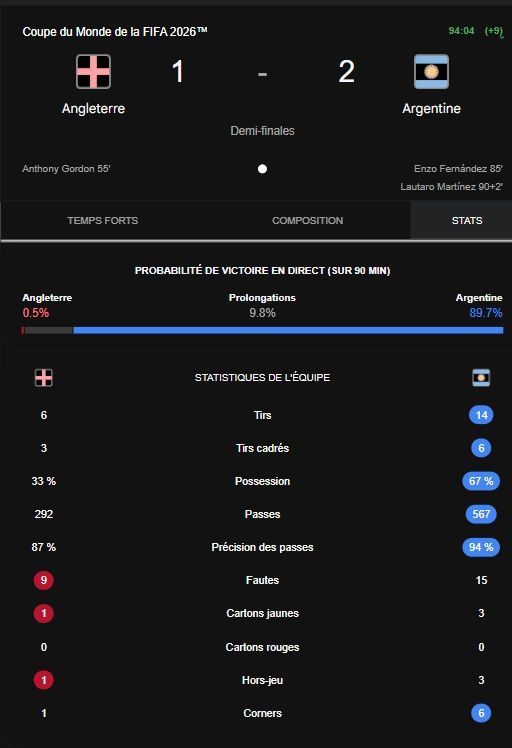Click the small Argentina flag above team stats

point(481,377)
